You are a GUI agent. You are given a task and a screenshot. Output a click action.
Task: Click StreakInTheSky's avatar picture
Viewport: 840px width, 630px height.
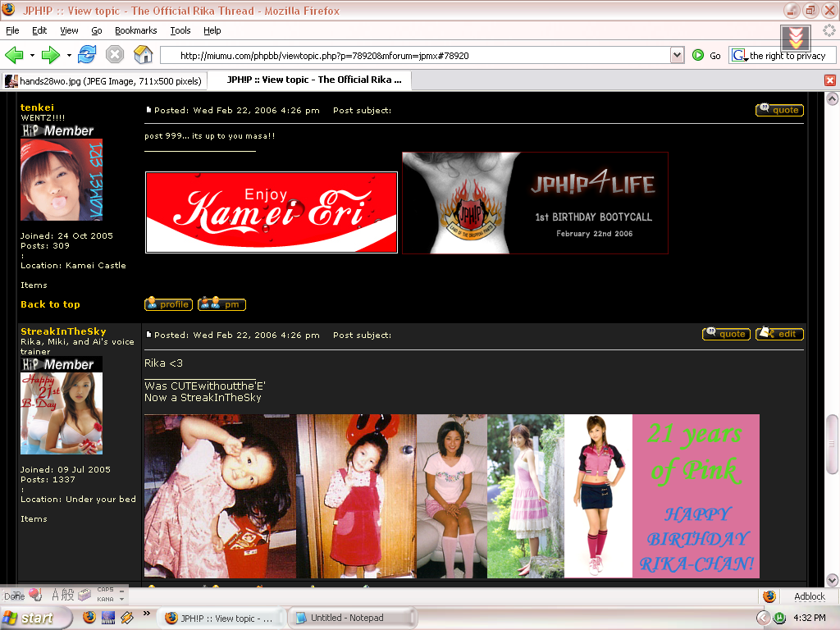[62, 413]
